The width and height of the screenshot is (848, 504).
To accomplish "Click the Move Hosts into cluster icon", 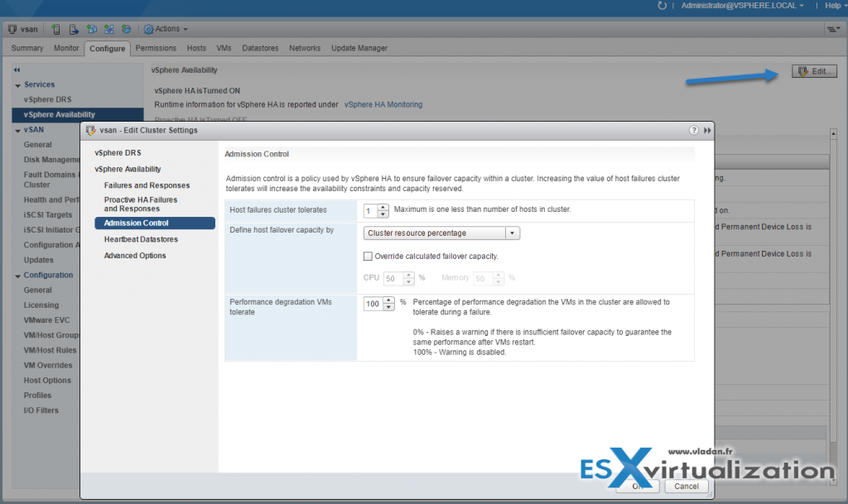I will (74, 29).
